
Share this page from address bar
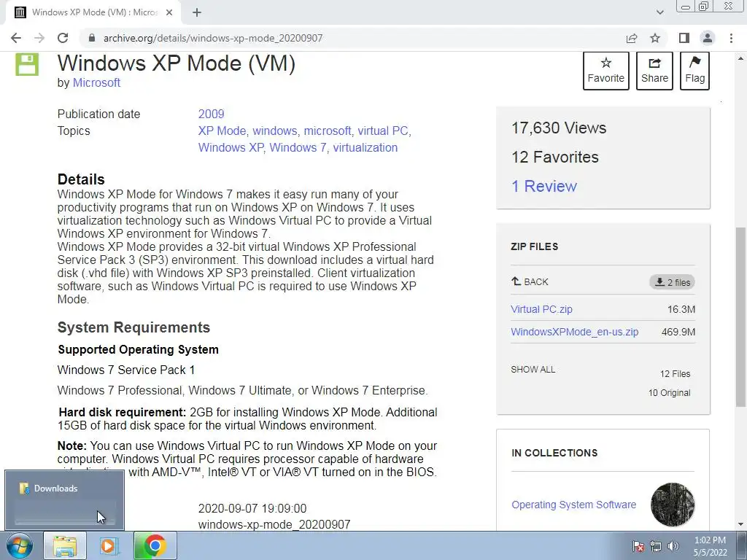[x=632, y=38]
